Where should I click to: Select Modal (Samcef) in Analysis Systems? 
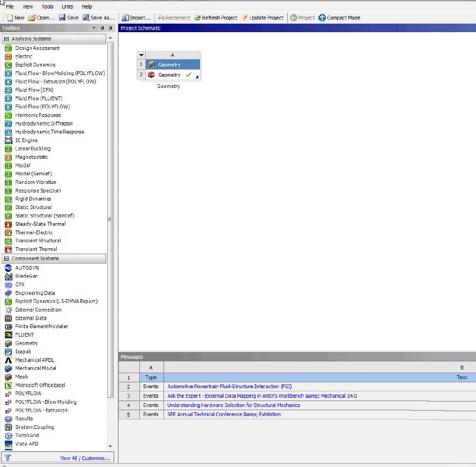coord(33,174)
